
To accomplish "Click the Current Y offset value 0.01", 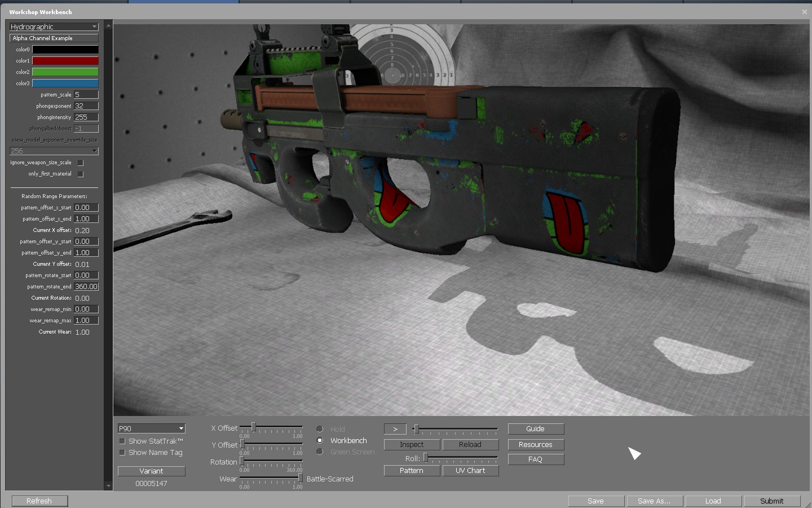I will point(82,264).
